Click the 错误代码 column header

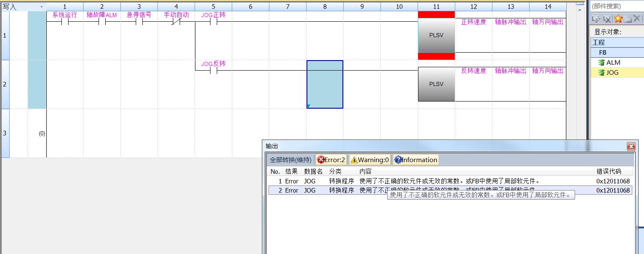609,172
